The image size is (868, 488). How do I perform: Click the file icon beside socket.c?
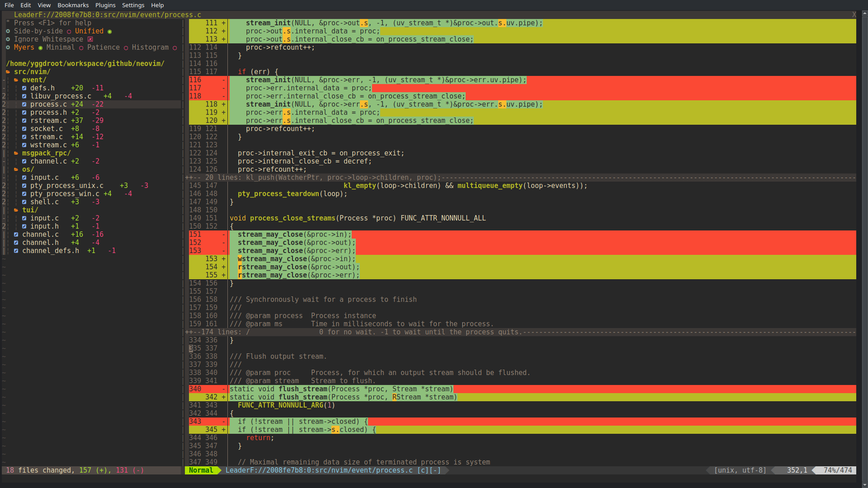(25, 129)
